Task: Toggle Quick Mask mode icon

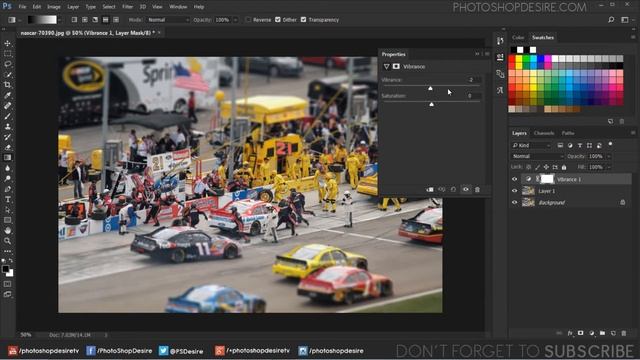Action: pos(7,284)
